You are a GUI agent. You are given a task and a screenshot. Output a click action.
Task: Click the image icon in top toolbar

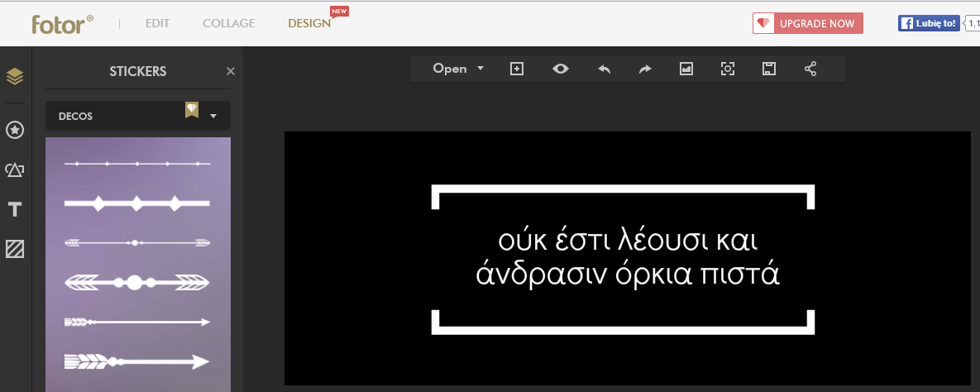(x=686, y=69)
